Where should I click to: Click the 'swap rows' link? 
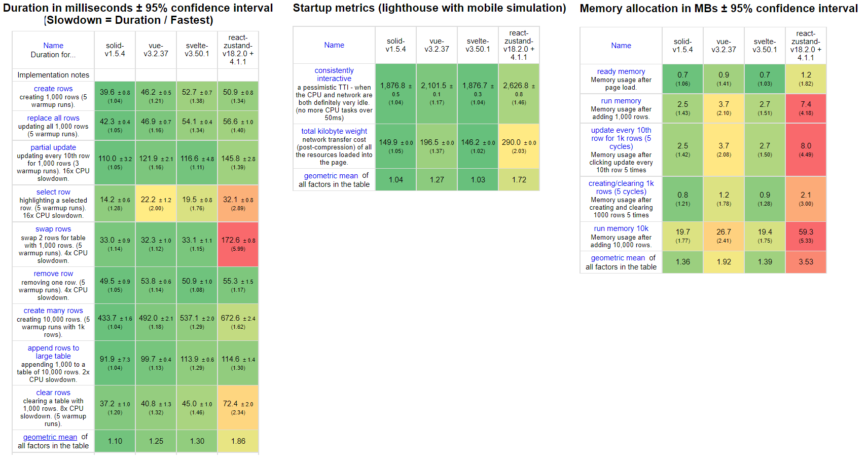click(53, 229)
